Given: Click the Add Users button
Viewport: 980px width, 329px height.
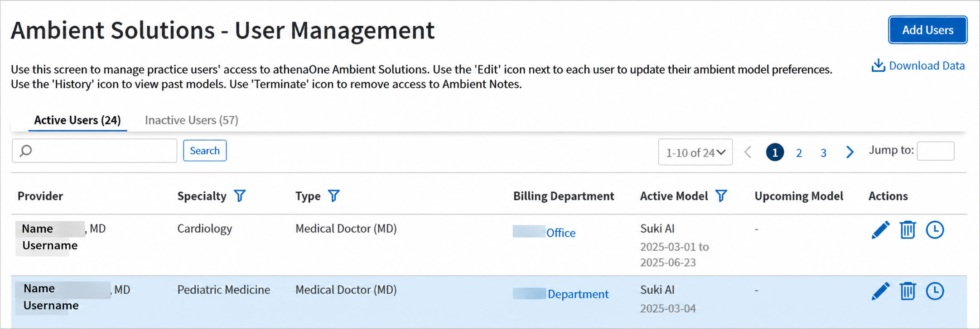Looking at the screenshot, I should click(x=927, y=30).
